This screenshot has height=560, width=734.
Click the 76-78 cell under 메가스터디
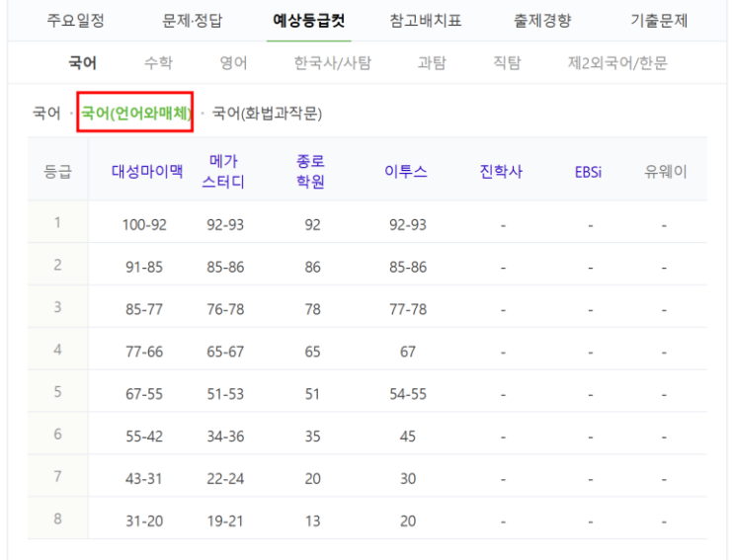(x=225, y=309)
